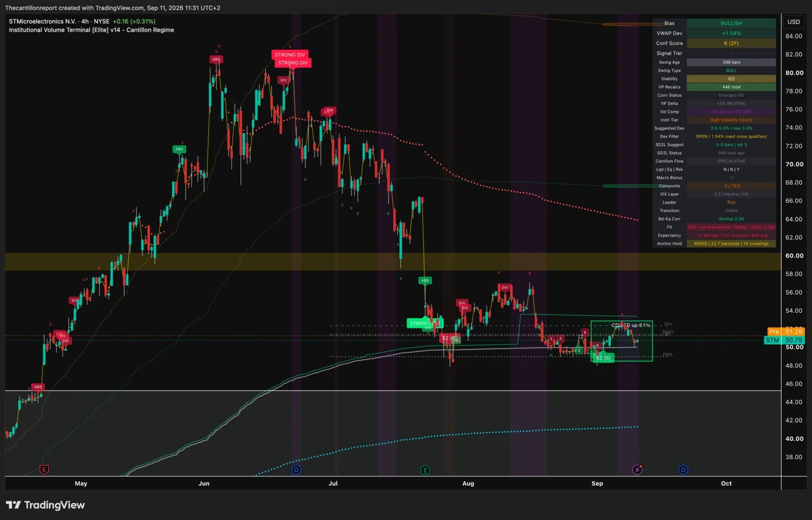Screen dimensions: 812x520
Task: Click the green S2 [5] signal label
Action: pyautogui.click(x=603, y=358)
